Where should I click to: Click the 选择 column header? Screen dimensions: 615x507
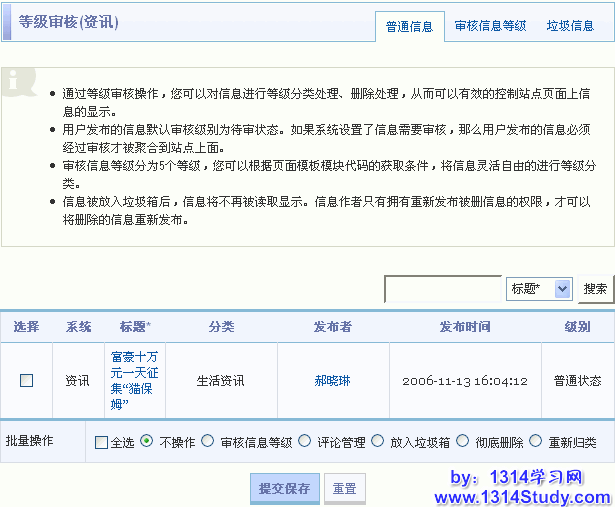tap(26, 327)
